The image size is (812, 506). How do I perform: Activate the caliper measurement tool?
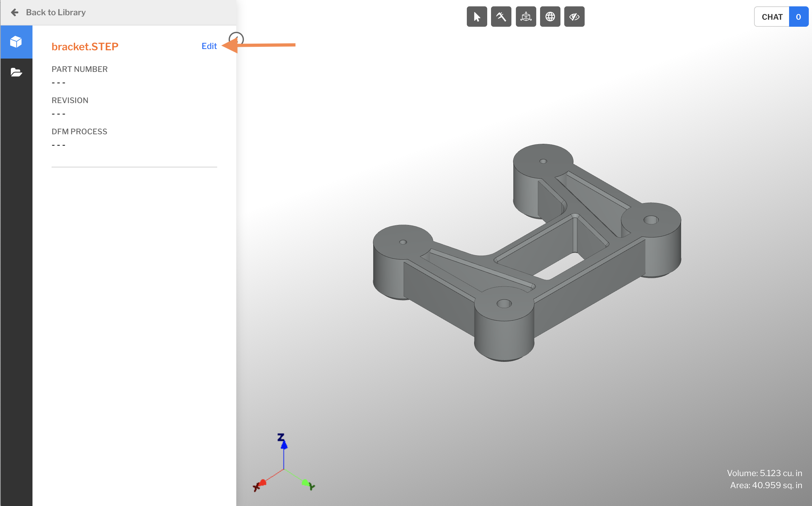click(501, 17)
